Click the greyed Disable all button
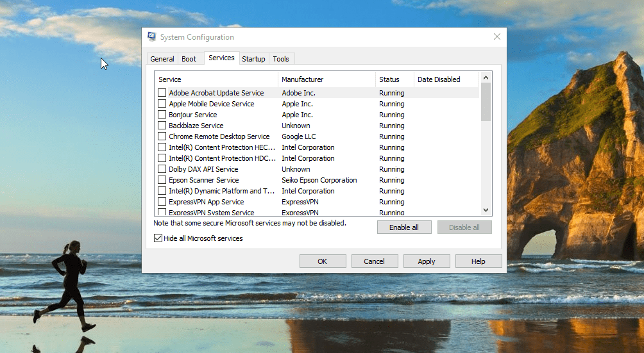The width and height of the screenshot is (644, 353). (x=464, y=227)
